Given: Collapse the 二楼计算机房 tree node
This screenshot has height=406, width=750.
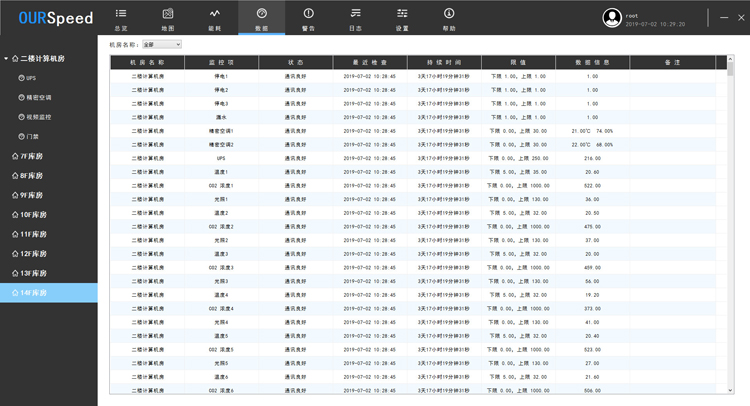Looking at the screenshot, I should click(x=6, y=59).
